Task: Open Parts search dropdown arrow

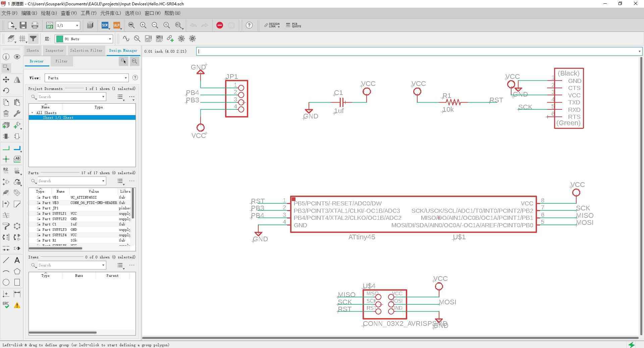Action: click(103, 181)
